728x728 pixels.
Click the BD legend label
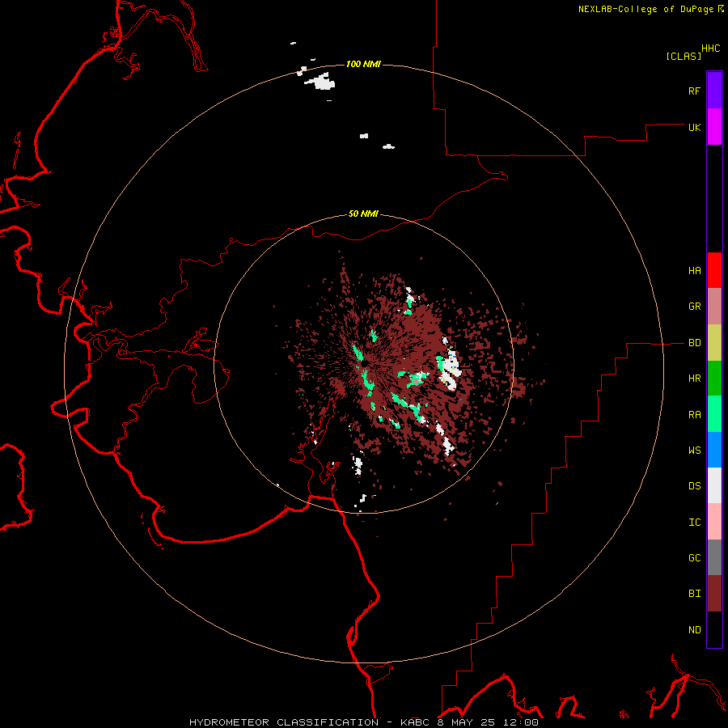tap(694, 343)
